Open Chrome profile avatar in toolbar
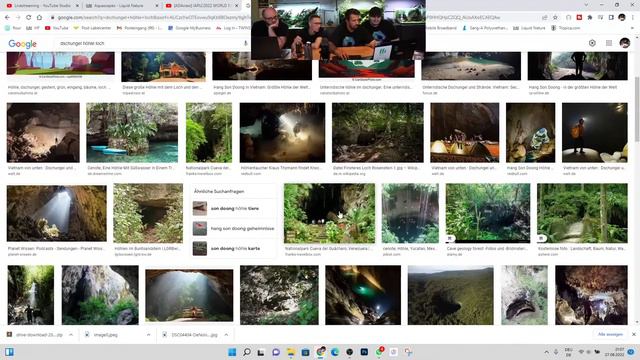 pos(622,18)
